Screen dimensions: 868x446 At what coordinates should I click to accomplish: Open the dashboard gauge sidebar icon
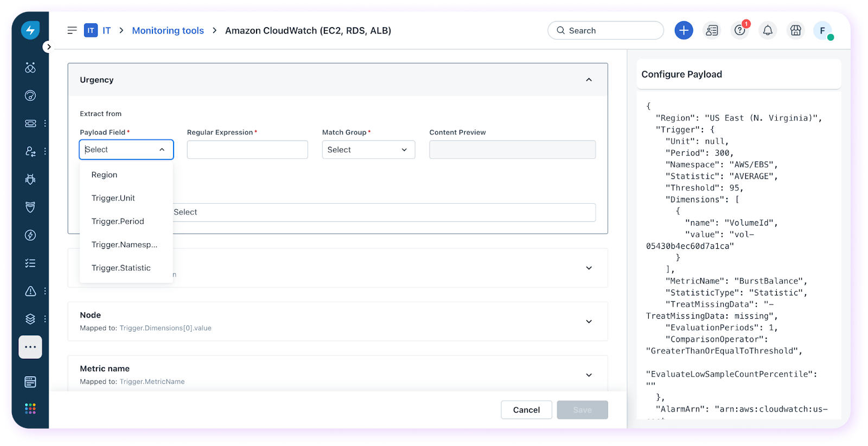coord(30,95)
